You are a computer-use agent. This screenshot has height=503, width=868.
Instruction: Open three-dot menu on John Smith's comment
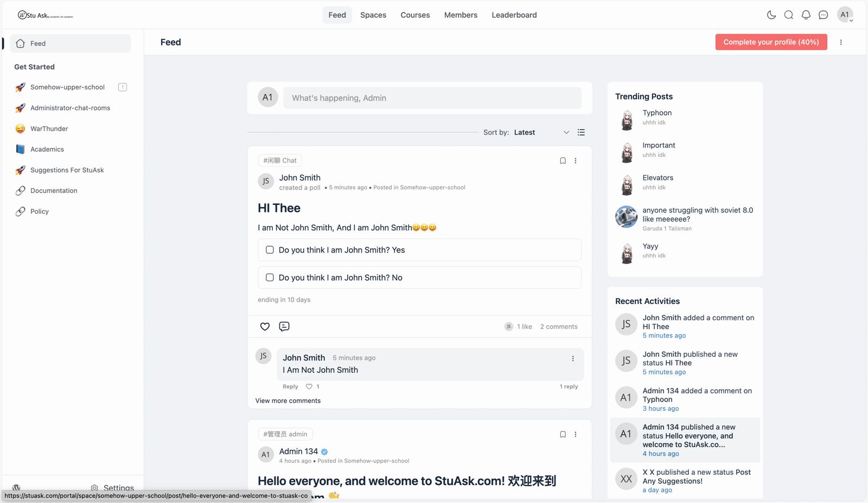point(572,358)
